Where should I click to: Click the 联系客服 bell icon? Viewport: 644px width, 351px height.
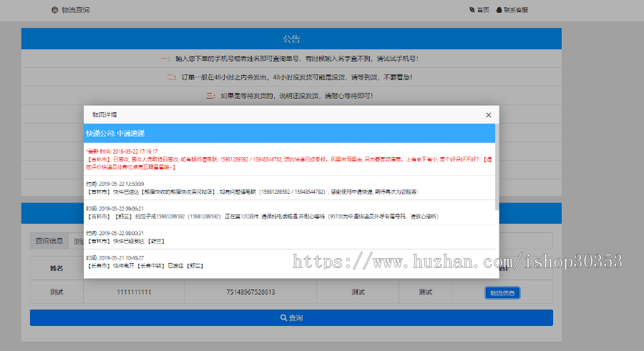point(499,10)
